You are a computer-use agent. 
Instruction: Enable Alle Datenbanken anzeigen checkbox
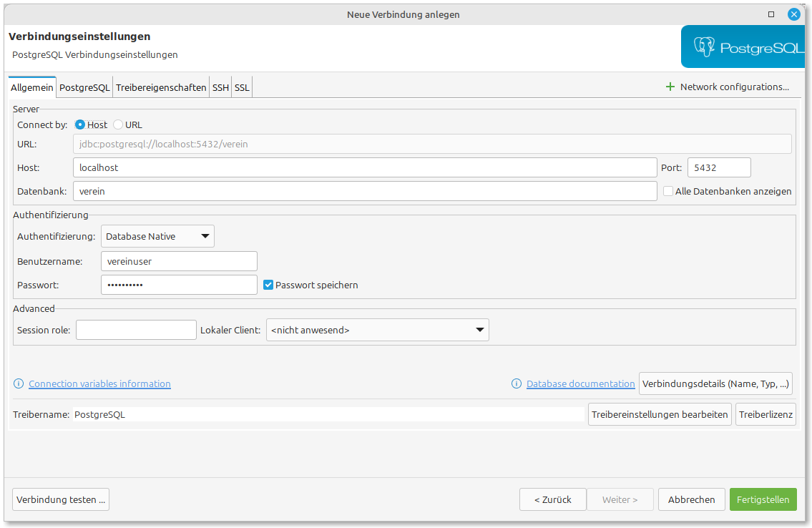pyautogui.click(x=668, y=191)
